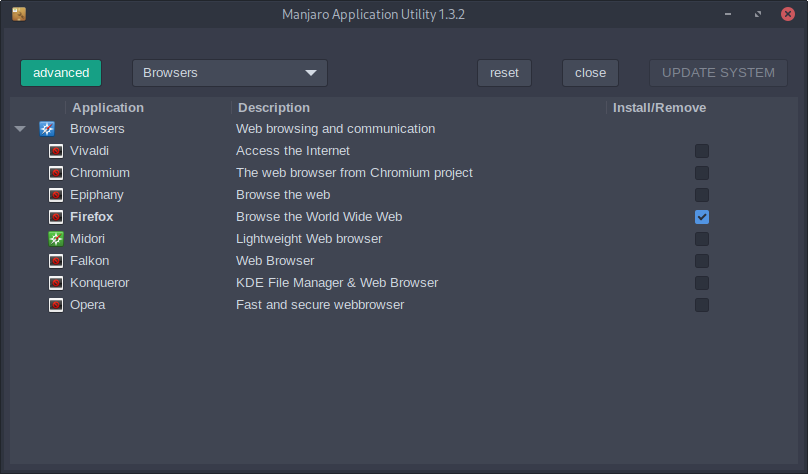Maximize the application window
808x474 pixels.
(x=758, y=14)
